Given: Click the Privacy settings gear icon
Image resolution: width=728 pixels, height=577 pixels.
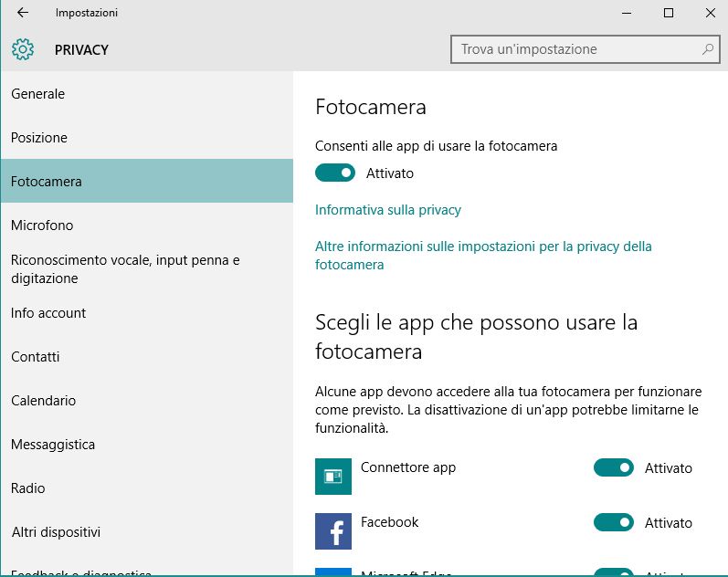Looking at the screenshot, I should [x=23, y=49].
